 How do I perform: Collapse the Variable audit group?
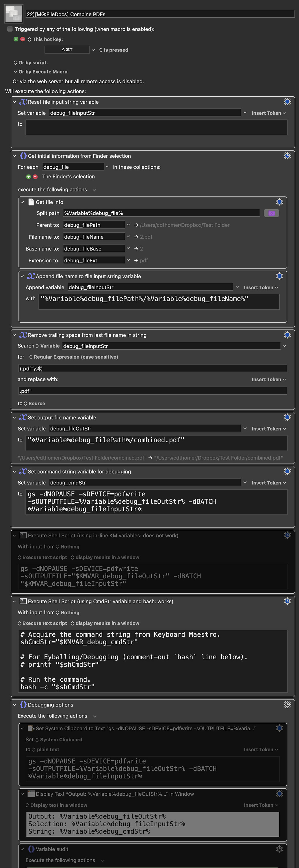click(22, 849)
